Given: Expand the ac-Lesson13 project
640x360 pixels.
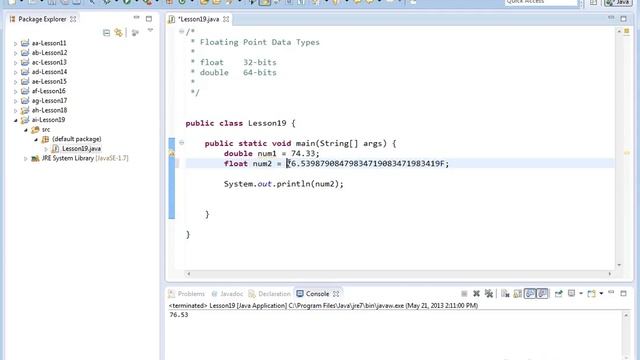Looking at the screenshot, I should 16,62.
